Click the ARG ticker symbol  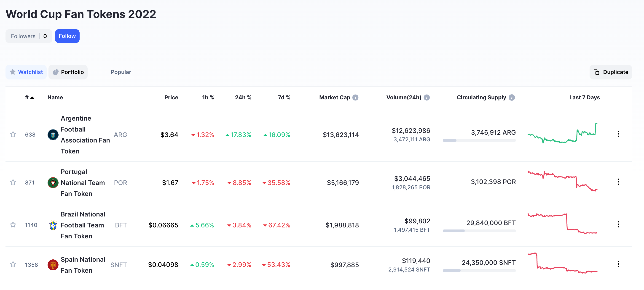click(x=121, y=135)
